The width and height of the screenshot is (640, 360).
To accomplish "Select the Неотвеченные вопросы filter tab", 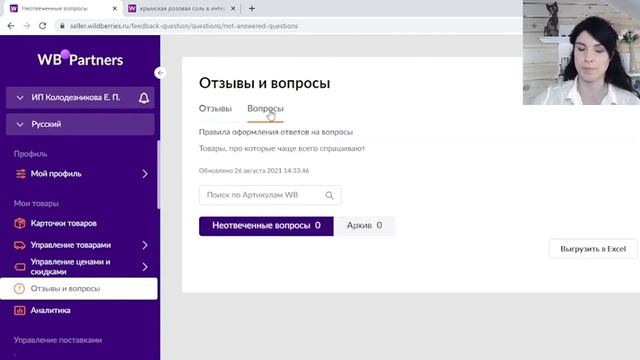I will pos(266,226).
